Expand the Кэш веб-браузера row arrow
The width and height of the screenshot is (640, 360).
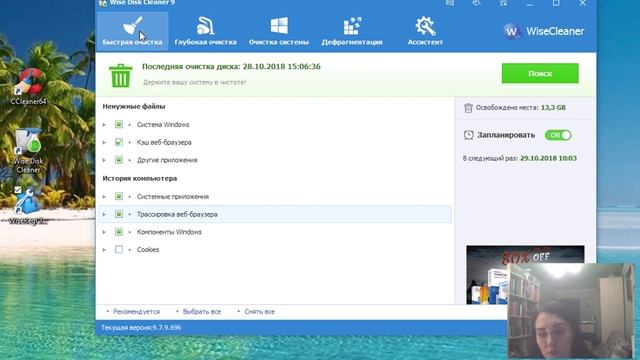click(104, 142)
